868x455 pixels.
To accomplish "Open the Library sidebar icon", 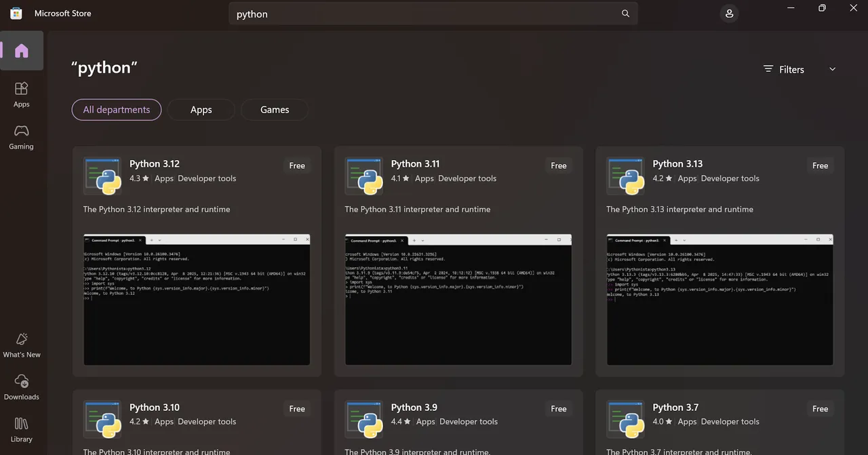I will (22, 429).
